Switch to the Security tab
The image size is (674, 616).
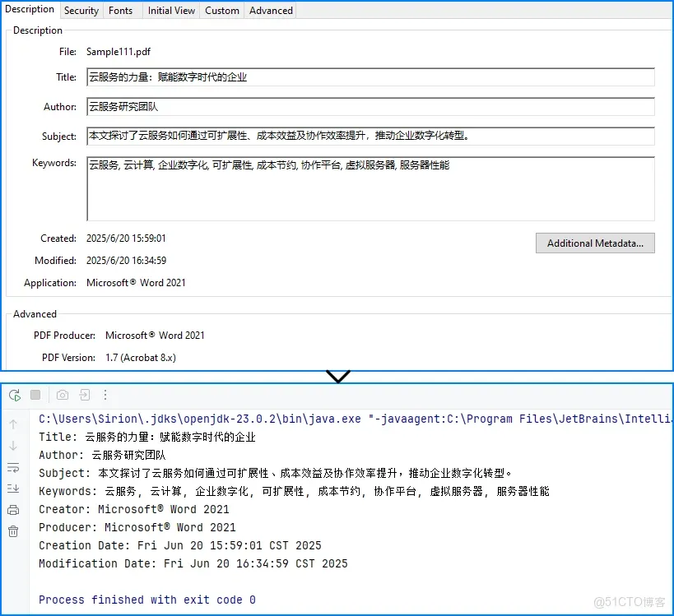[81, 11]
